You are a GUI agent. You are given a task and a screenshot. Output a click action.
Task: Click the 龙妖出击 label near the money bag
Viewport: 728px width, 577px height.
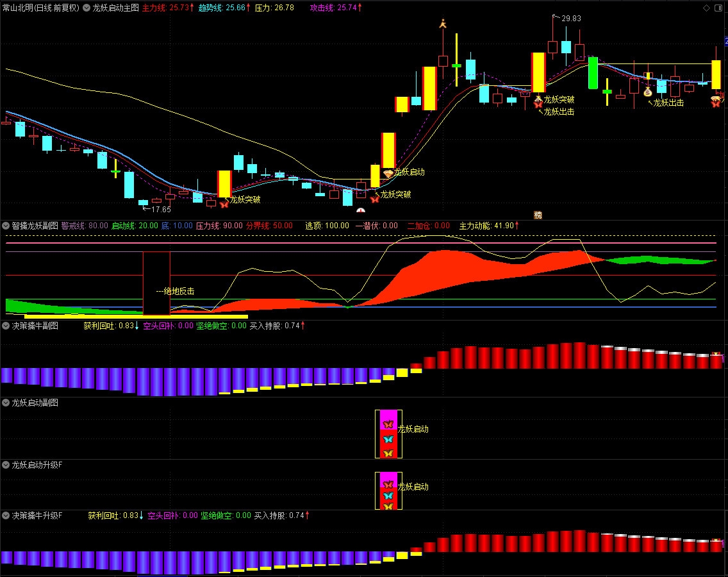tap(667, 103)
